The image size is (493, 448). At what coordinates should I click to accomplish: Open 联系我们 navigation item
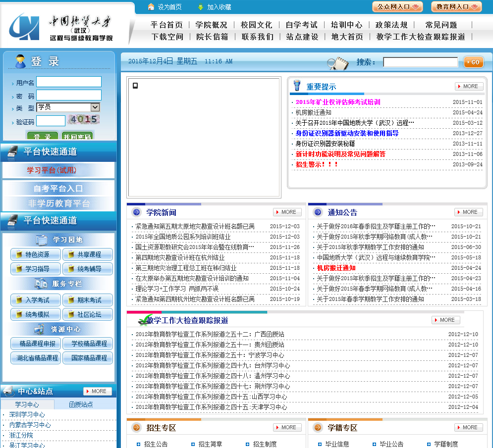point(258,37)
